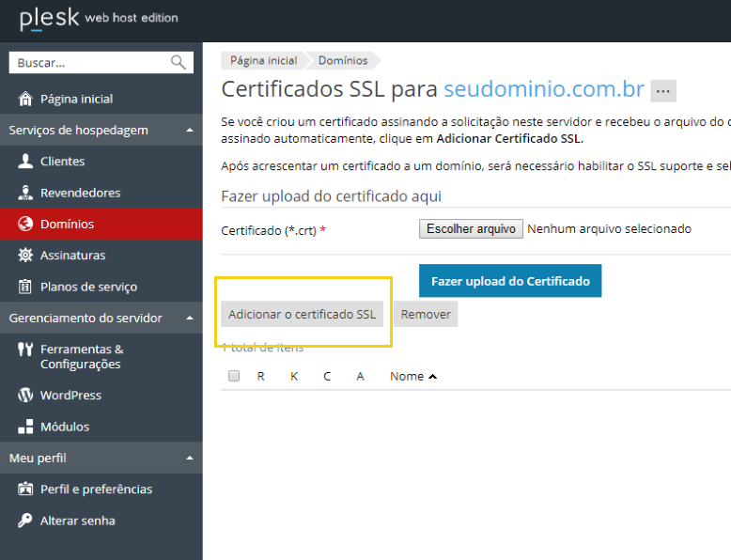Click the Certificado (*.crt) label
Screen dimensions: 731x560
coord(269,230)
